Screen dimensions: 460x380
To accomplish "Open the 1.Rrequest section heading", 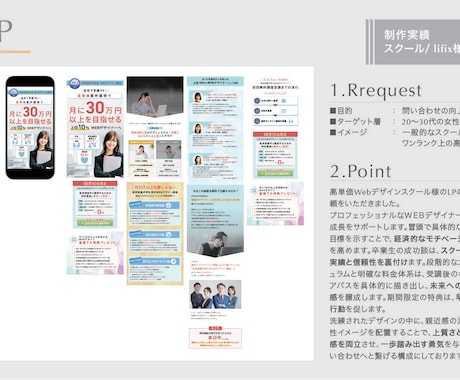I will [376, 90].
